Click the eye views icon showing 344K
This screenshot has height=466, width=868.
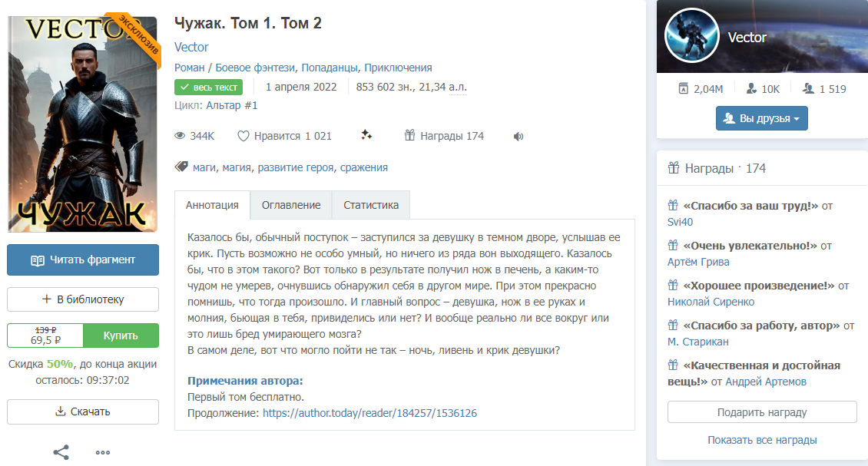(180, 136)
